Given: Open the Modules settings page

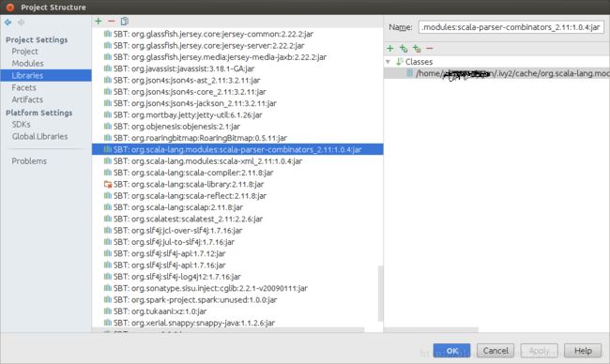Looking at the screenshot, I should 27,63.
